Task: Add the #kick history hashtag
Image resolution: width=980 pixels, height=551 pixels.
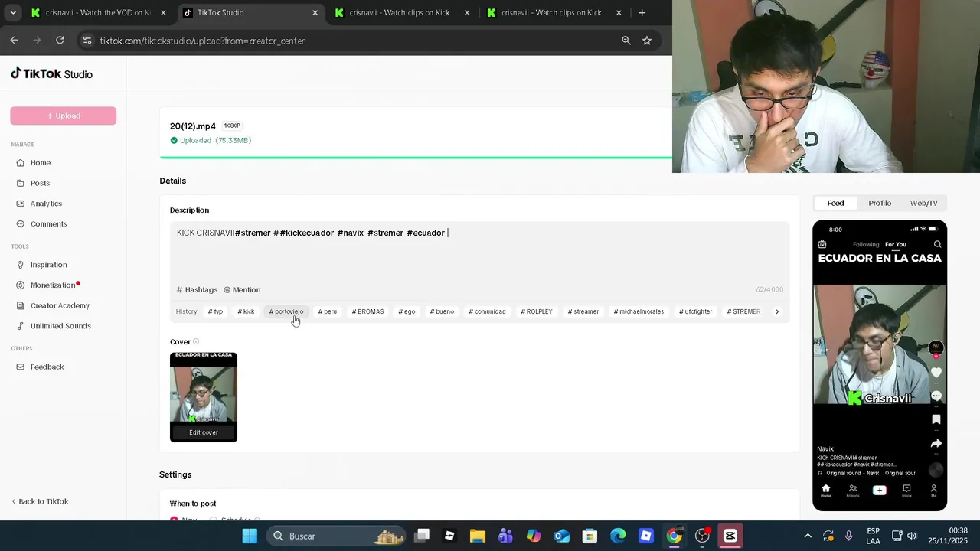Action: pos(246,311)
